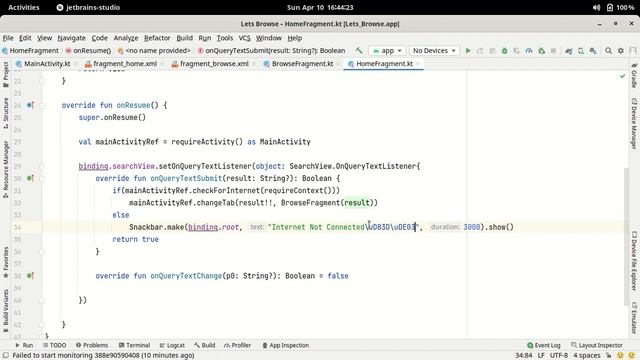Click the Make Project hammer icon
Screen dimensions: 640x360
pos(359,51)
